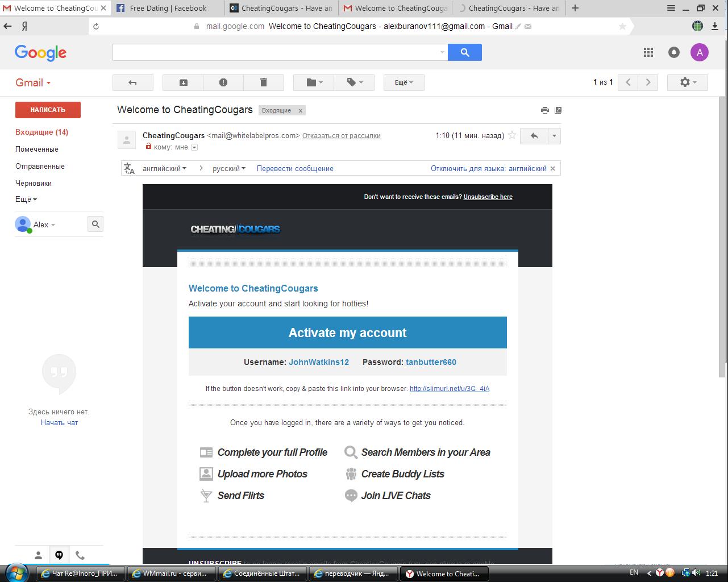The height and width of the screenshot is (582, 728).
Task: Open the browser hamburger menu
Action: [x=671, y=8]
